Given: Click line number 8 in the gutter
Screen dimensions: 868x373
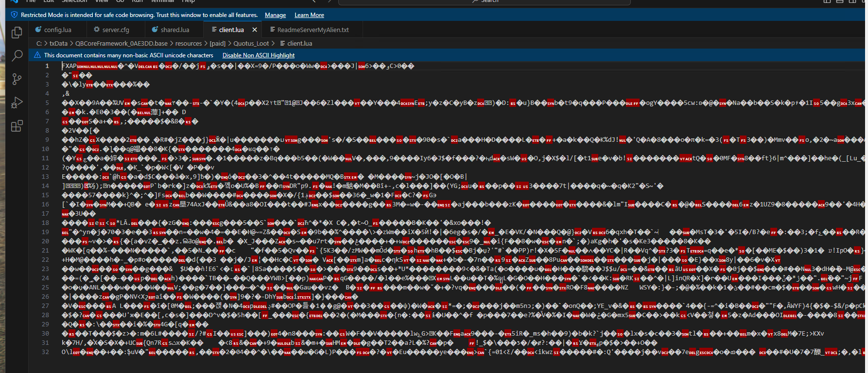Looking at the screenshot, I should click(47, 131).
